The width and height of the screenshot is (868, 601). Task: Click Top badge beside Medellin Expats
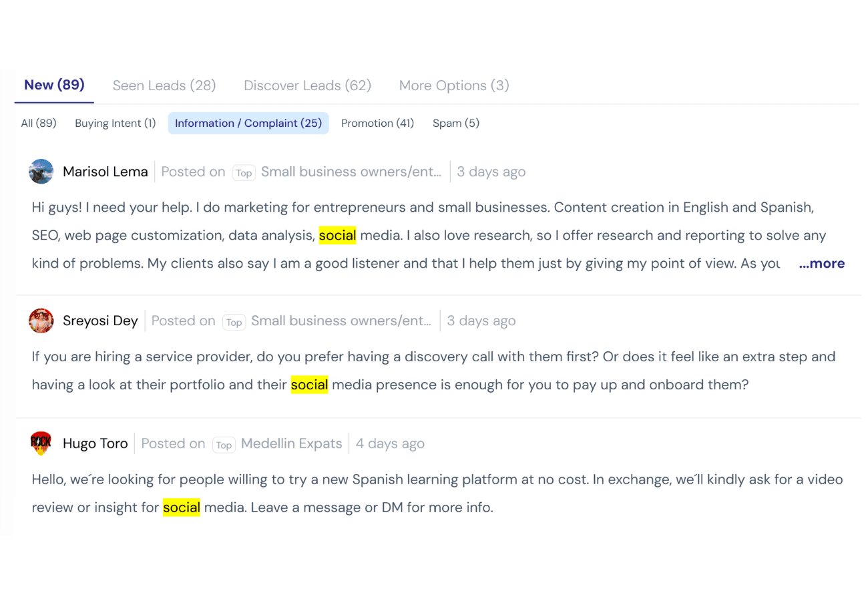pyautogui.click(x=224, y=445)
